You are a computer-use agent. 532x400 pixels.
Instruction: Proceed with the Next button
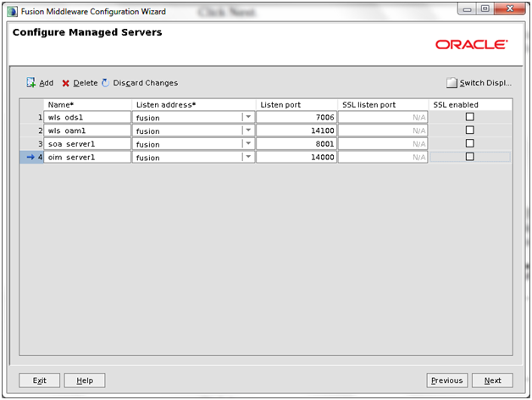pos(492,381)
